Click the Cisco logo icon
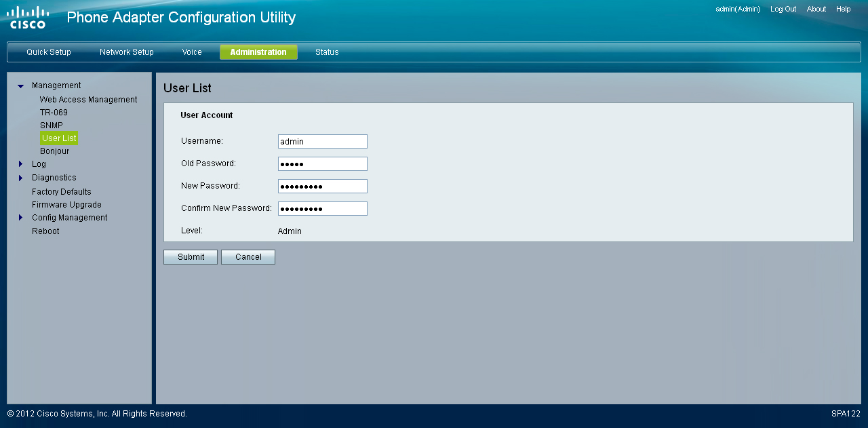The image size is (868, 428). (28, 17)
